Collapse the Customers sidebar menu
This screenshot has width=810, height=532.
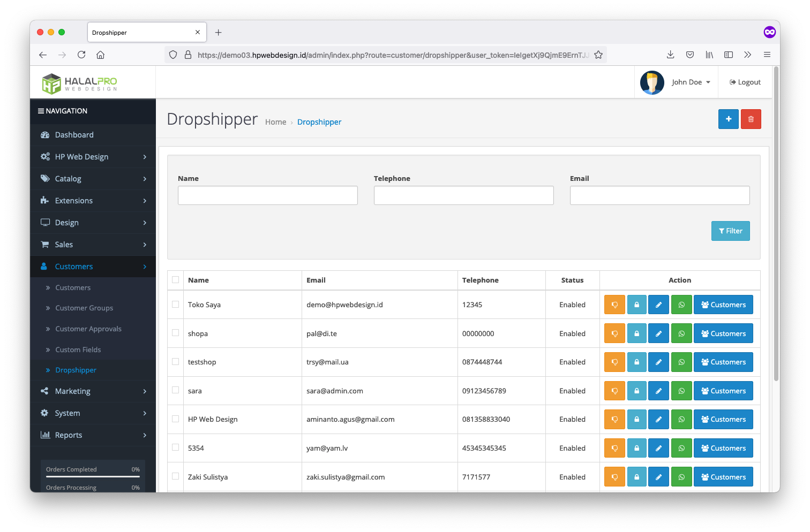(93, 267)
